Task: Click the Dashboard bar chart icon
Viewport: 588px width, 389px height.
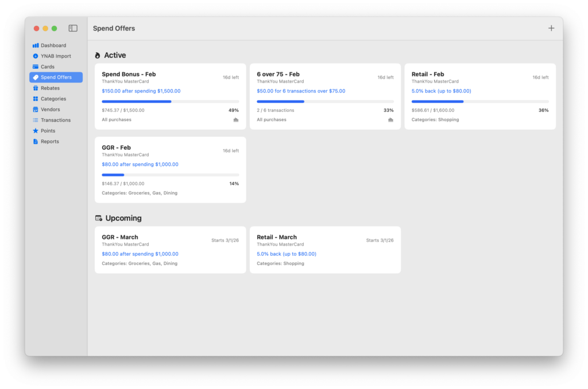Action: (36, 45)
